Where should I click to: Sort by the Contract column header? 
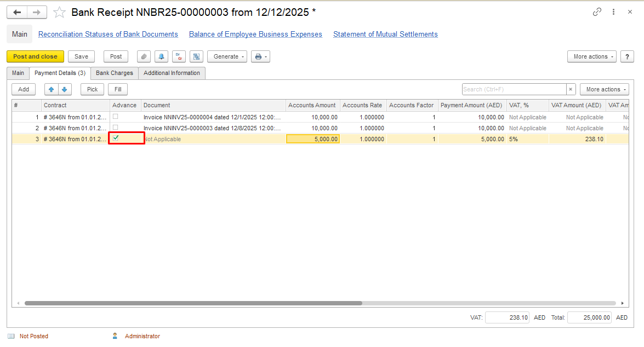point(76,106)
